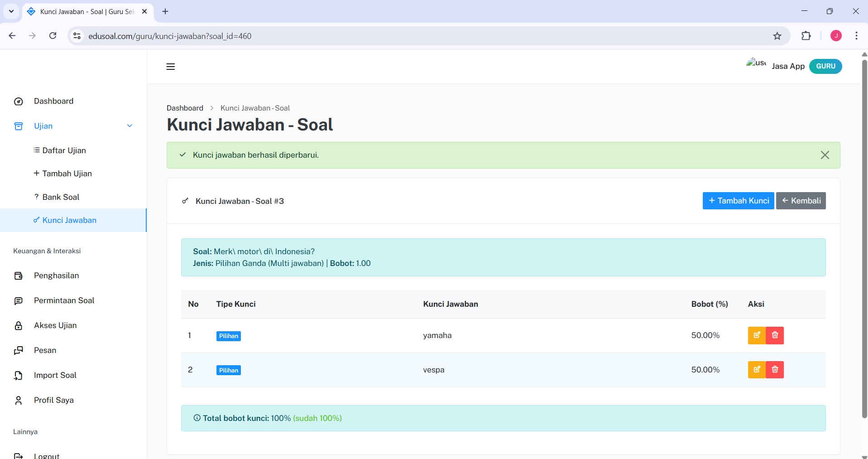Open Daftar Ujian in sidebar
The width and height of the screenshot is (868, 459).
pos(64,150)
